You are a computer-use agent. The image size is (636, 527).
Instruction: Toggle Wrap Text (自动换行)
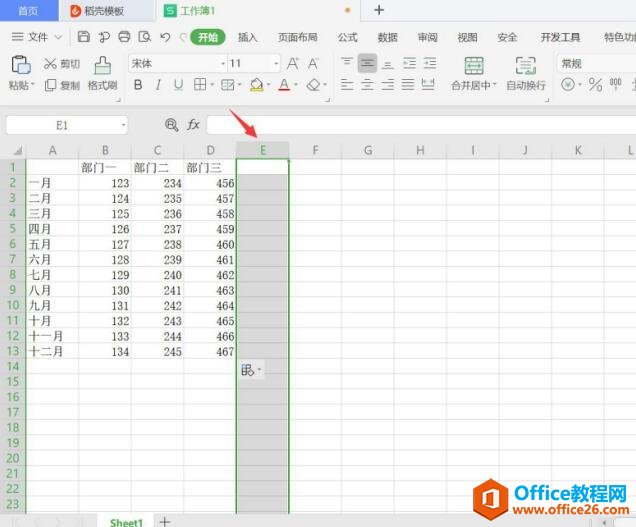pyautogui.click(x=526, y=73)
